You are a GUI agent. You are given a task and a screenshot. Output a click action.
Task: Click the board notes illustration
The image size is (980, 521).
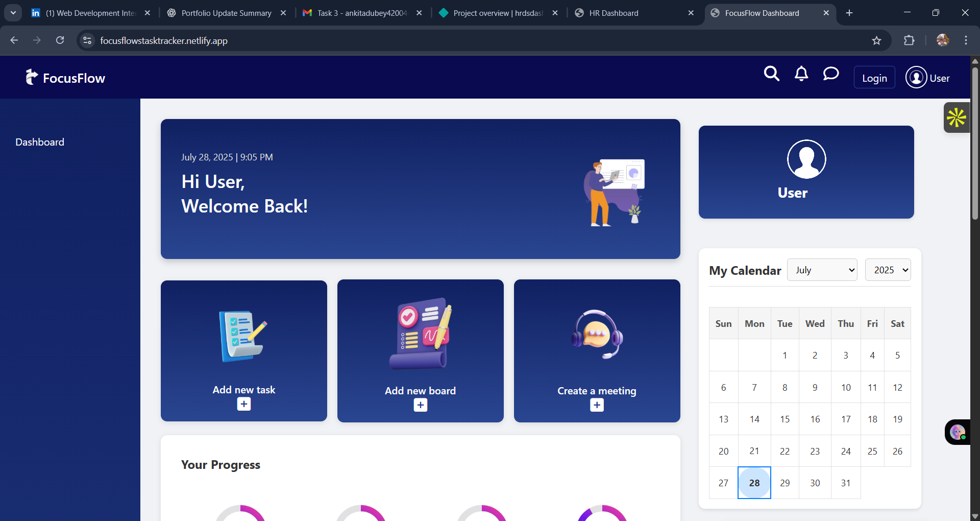421,333
